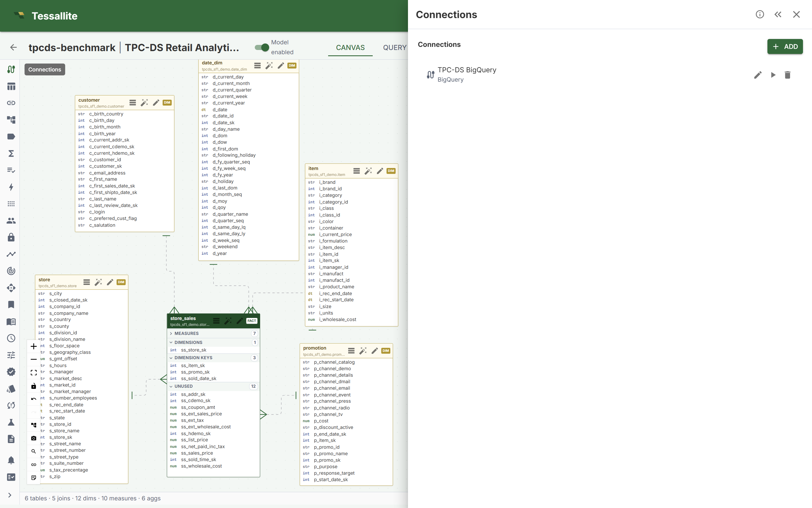812x508 pixels.
Task: Expand MEASURES section in store_sales
Action: point(214,333)
